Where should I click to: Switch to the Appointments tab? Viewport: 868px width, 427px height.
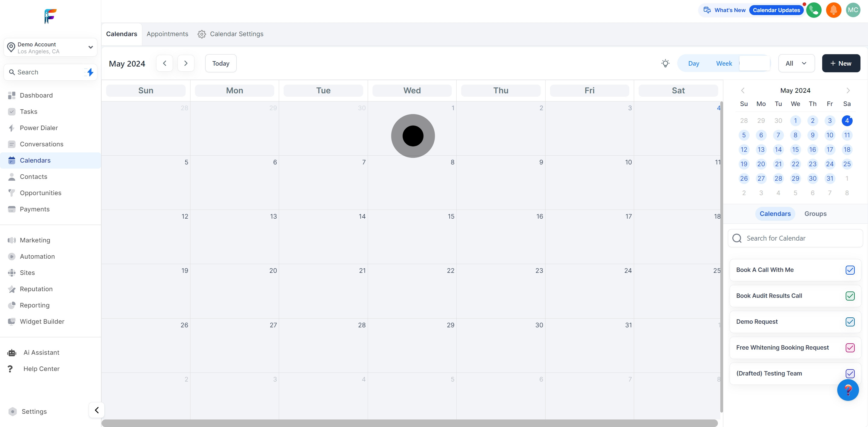pos(168,34)
